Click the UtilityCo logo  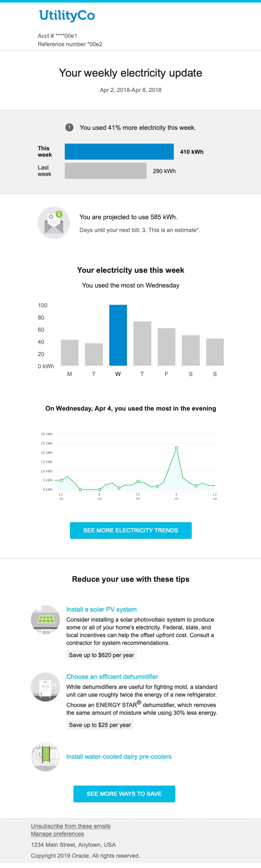[66, 15]
